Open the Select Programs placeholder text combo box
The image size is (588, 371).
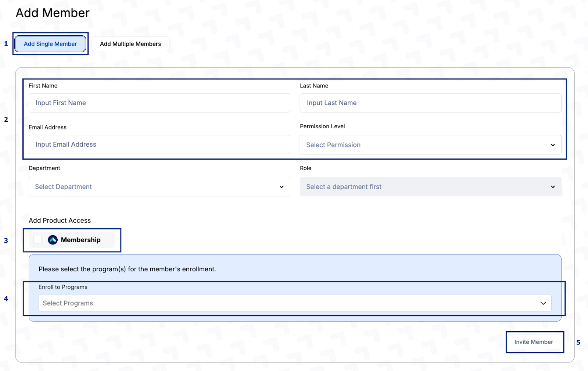[x=68, y=303]
